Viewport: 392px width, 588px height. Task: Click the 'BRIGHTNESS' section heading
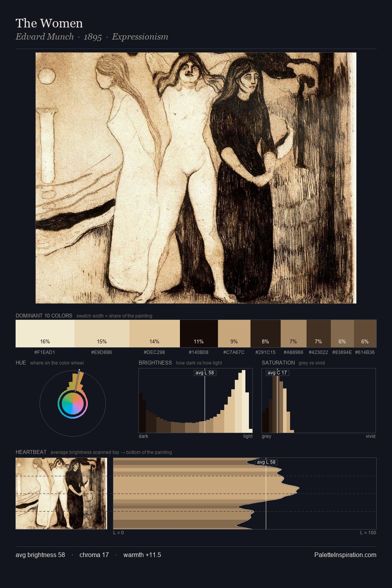pos(155,363)
